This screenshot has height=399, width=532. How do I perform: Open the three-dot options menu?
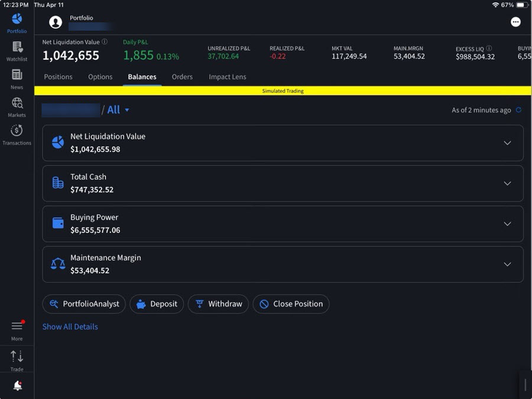515,22
